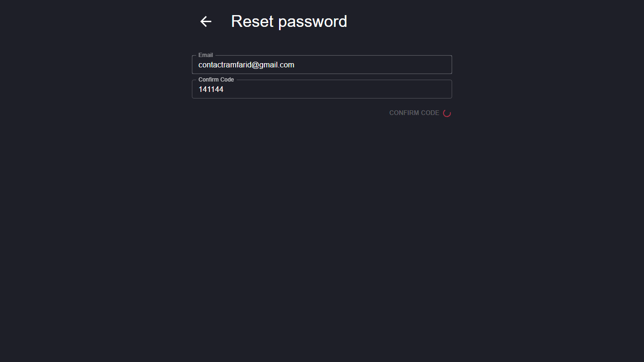Click the word "CODE" on the button
Image resolution: width=644 pixels, height=362 pixels.
click(431, 113)
